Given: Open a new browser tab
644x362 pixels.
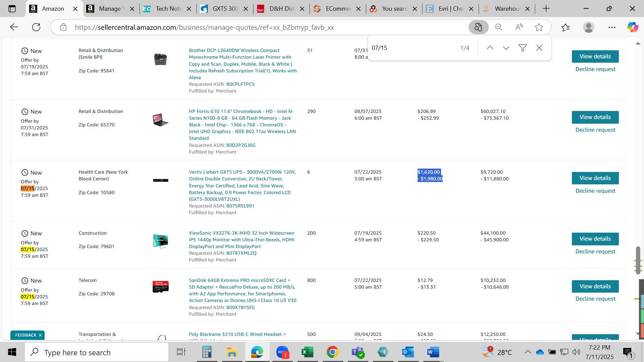Looking at the screenshot, I should [546, 9].
